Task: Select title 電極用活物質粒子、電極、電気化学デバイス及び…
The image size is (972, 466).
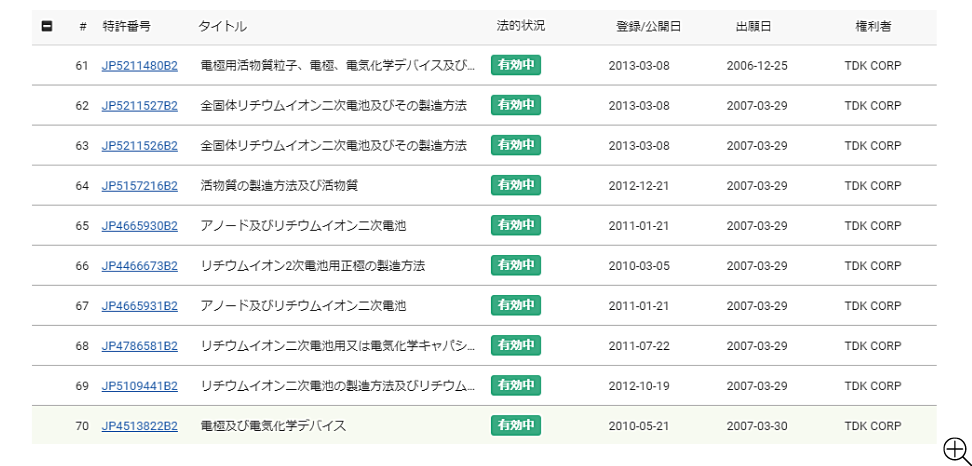Action: [x=338, y=66]
